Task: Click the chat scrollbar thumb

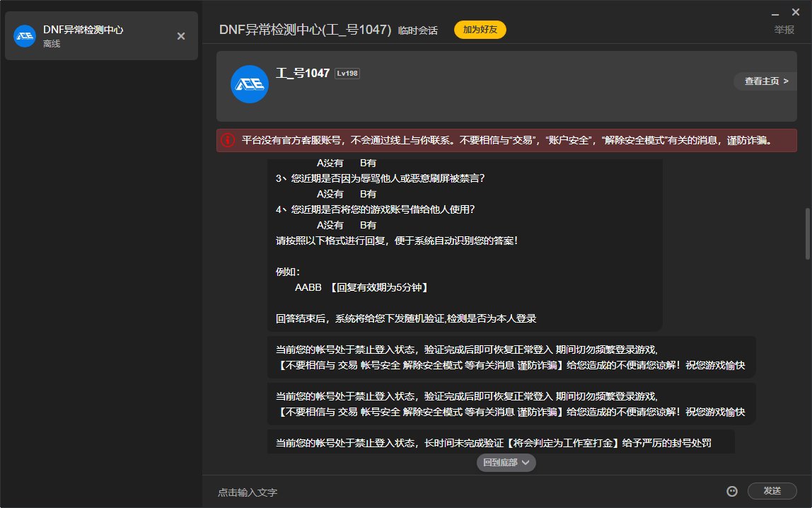Action: click(x=807, y=233)
